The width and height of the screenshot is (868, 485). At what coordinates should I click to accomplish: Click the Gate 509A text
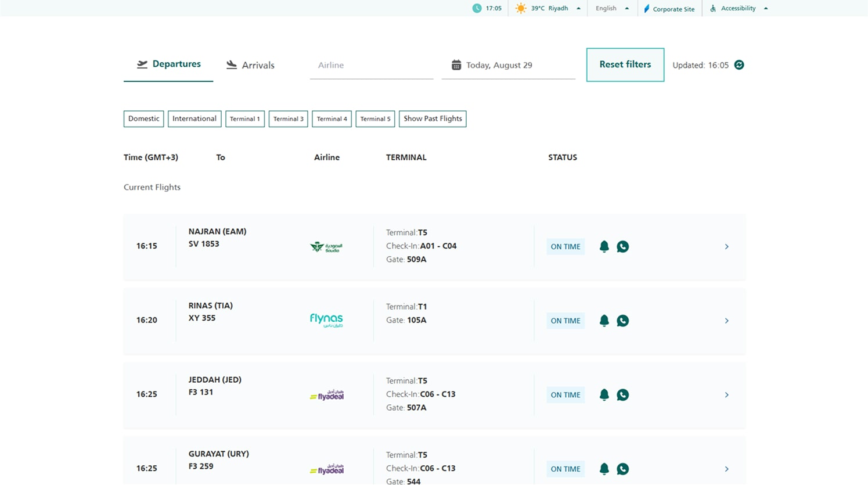tap(406, 260)
